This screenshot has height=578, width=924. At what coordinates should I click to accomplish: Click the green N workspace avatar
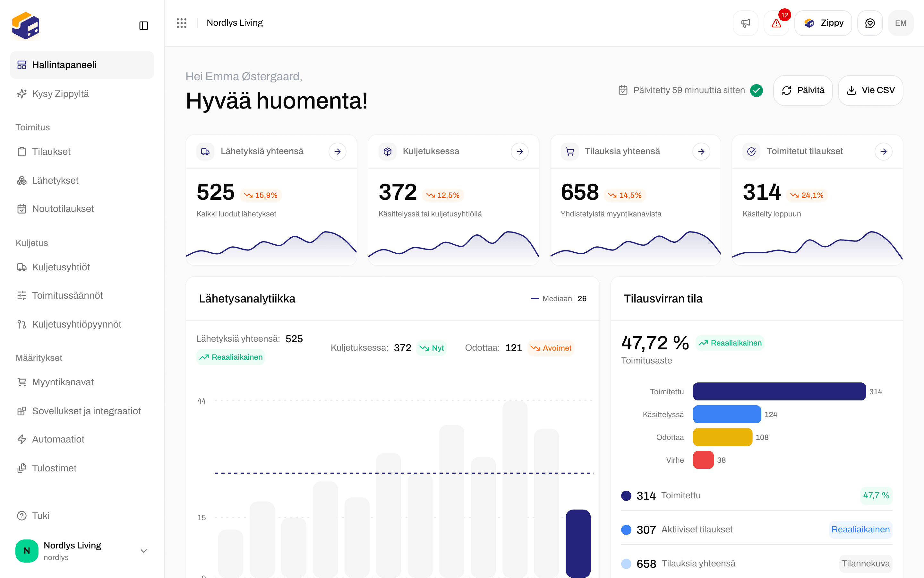click(x=27, y=551)
